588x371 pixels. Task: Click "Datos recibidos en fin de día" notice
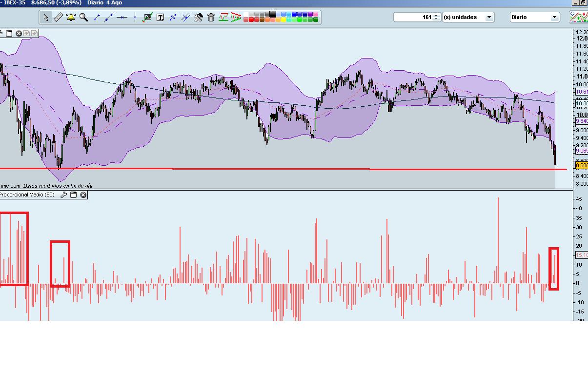pyautogui.click(x=58, y=186)
